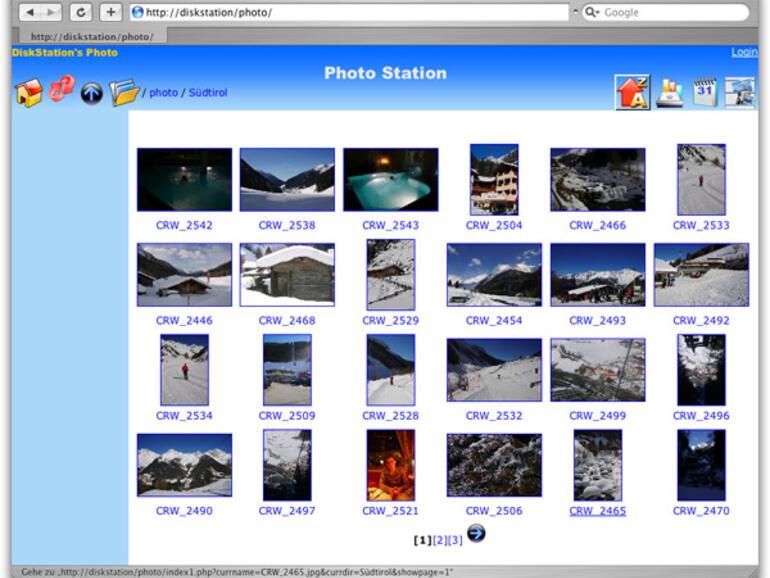This screenshot has width=770, height=578.
Task: Open thumbnail of CRW_2446 hut in snow
Action: point(185,275)
